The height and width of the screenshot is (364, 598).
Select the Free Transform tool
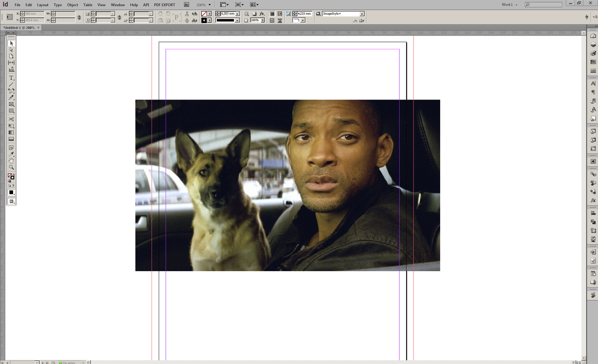point(11,126)
